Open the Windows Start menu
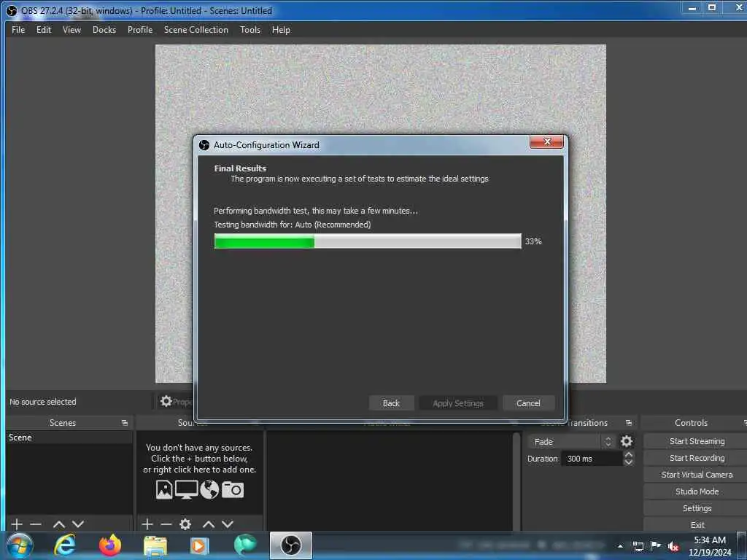Image resolution: width=747 pixels, height=560 pixels. click(20, 545)
